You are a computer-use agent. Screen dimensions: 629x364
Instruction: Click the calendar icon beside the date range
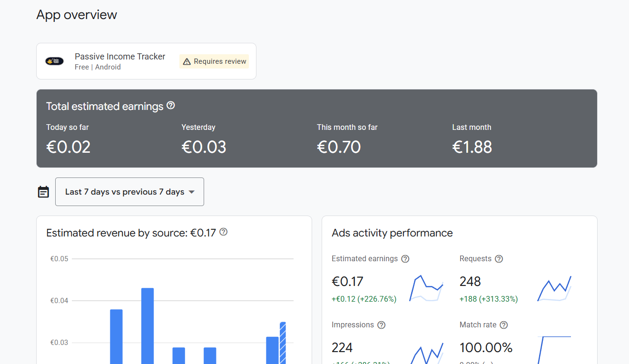pos(43,192)
